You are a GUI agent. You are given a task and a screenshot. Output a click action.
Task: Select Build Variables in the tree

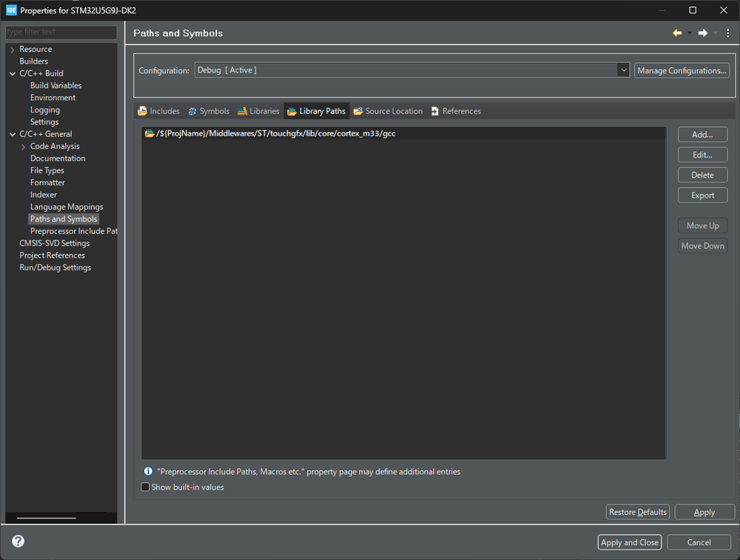pos(56,85)
